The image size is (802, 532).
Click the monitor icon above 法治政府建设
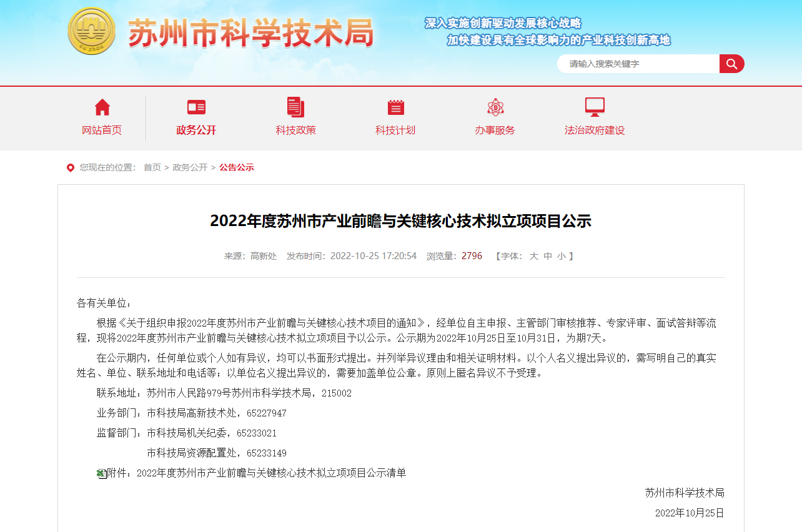tap(595, 107)
